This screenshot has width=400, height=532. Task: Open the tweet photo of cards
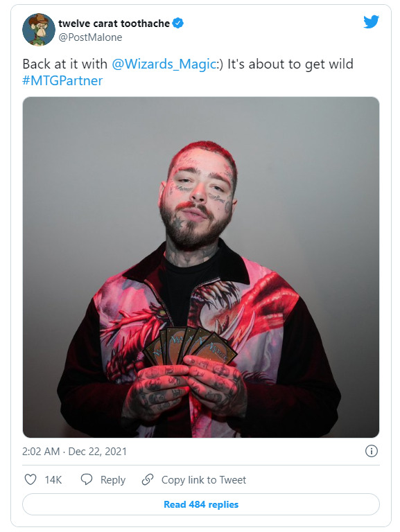click(x=201, y=267)
